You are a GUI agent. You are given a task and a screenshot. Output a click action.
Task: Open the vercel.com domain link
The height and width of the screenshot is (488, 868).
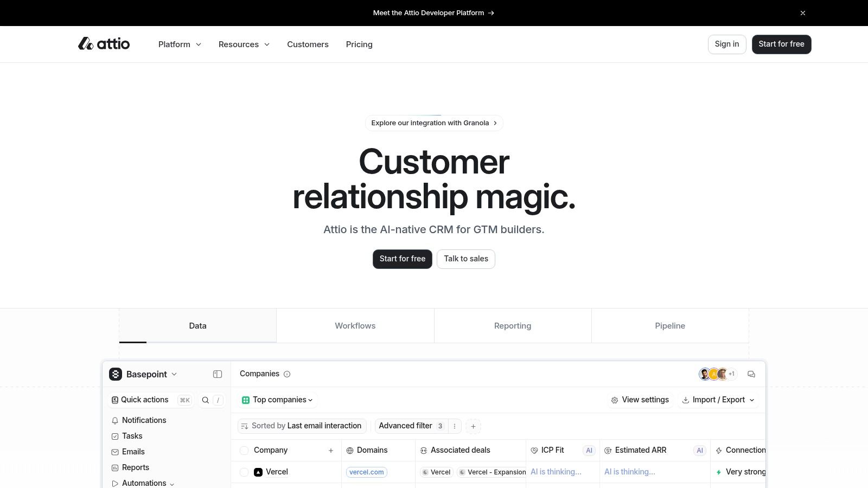coord(367,472)
